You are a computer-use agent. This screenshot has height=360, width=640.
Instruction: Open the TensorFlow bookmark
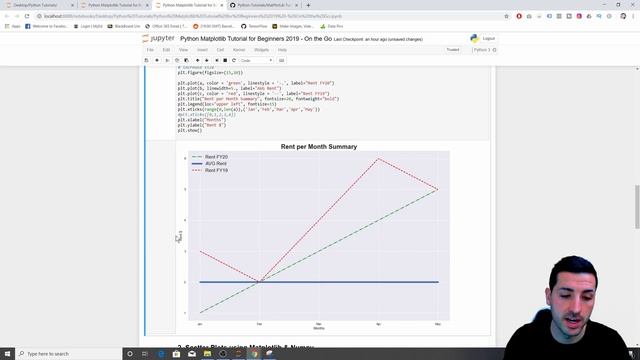click(254, 26)
